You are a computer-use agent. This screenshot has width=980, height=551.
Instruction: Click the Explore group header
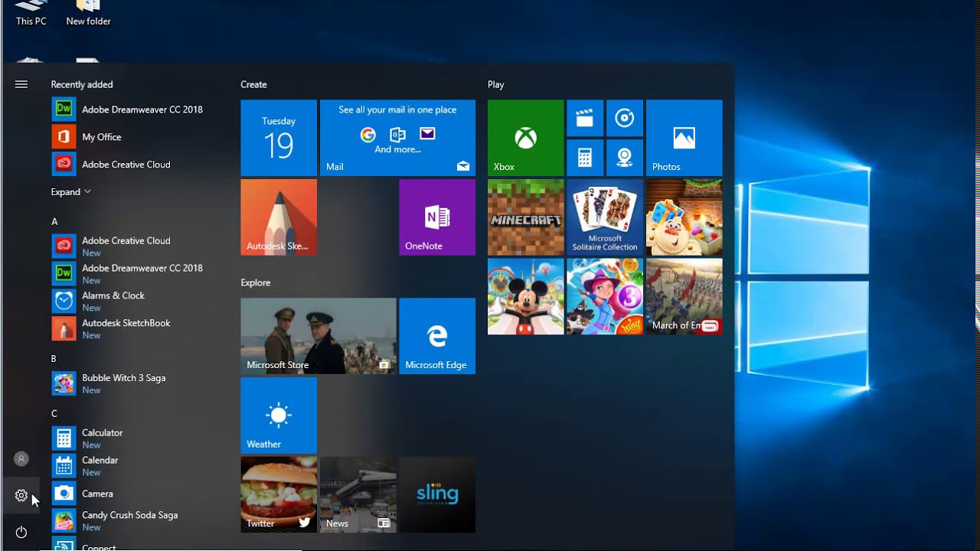pos(256,282)
